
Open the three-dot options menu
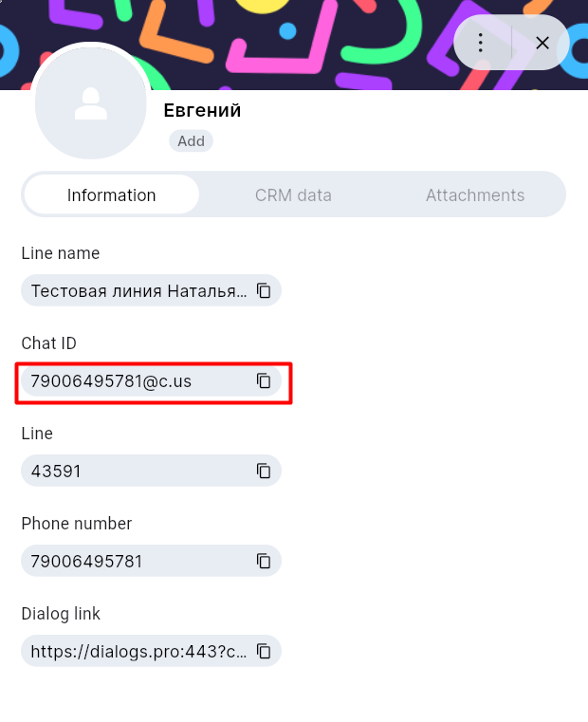coord(481,43)
